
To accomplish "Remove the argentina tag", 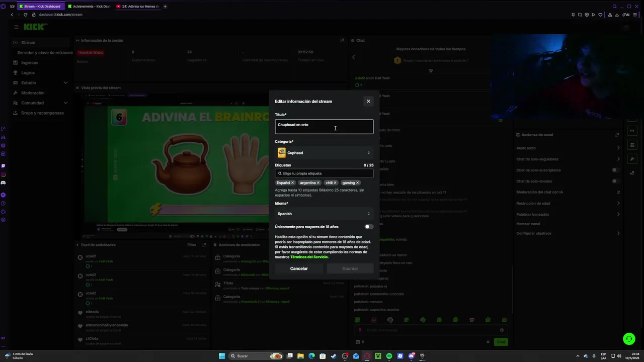I will pyautogui.click(x=318, y=183).
